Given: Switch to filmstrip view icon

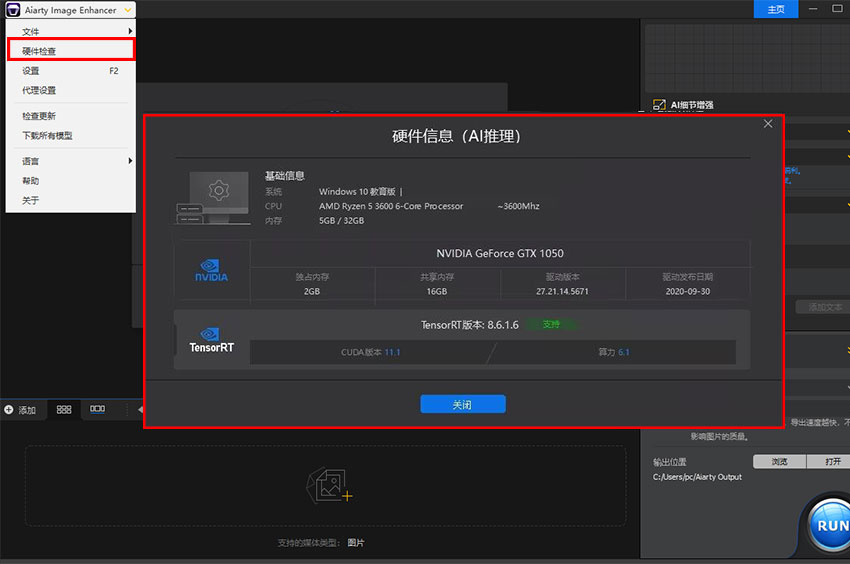Looking at the screenshot, I should pyautogui.click(x=98, y=409).
